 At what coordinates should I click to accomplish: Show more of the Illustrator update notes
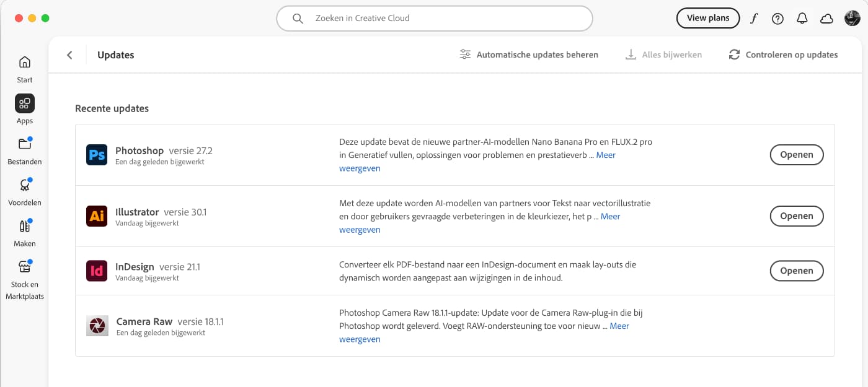[x=360, y=229]
